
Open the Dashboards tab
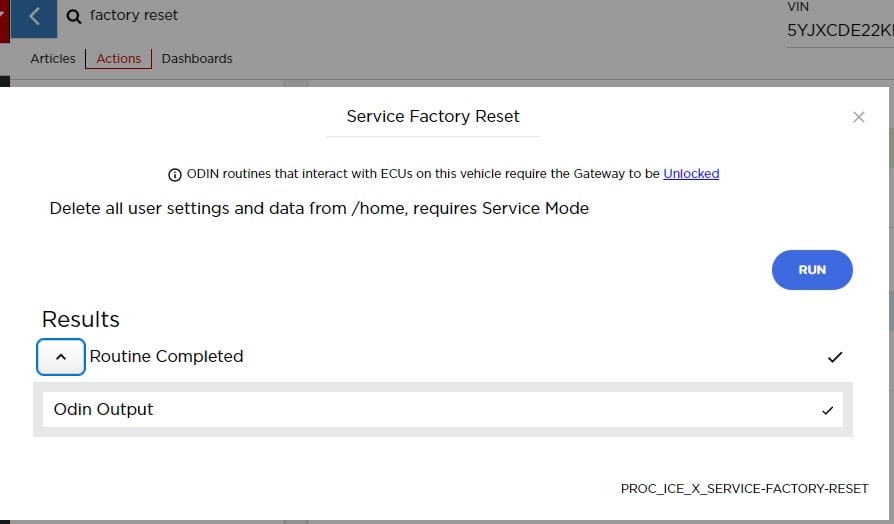click(x=197, y=59)
